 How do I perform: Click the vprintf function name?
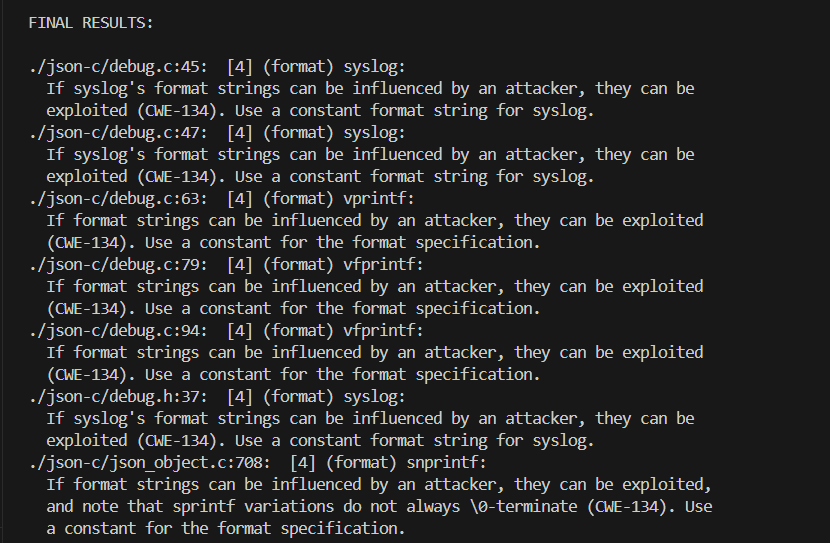click(375, 199)
